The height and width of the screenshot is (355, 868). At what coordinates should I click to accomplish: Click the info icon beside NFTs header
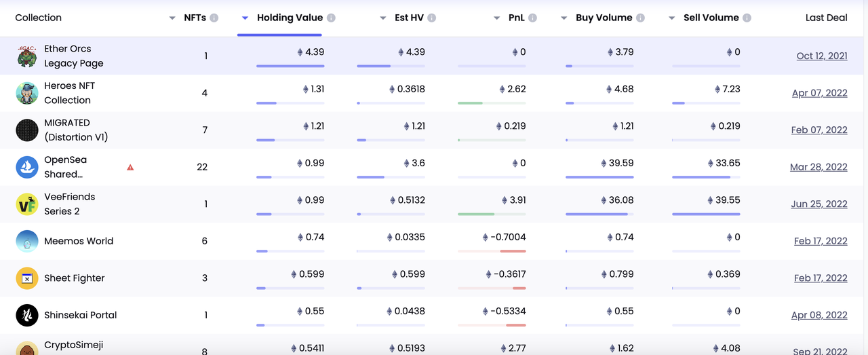214,18
